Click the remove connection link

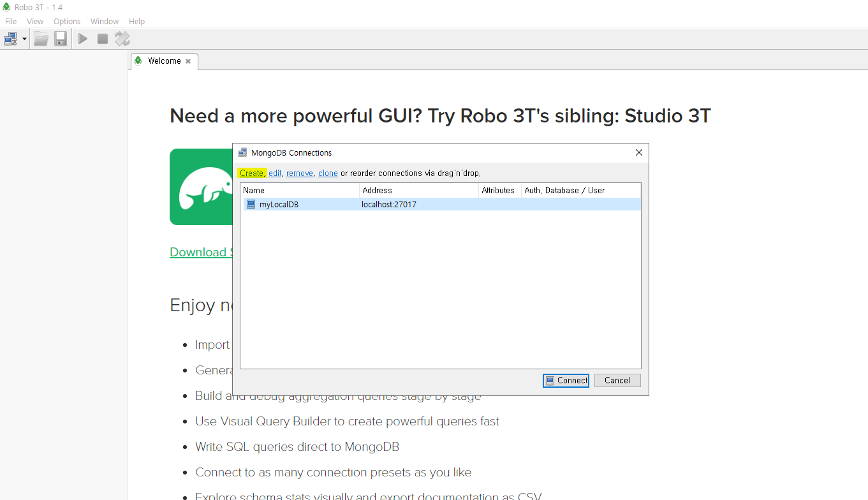click(300, 173)
